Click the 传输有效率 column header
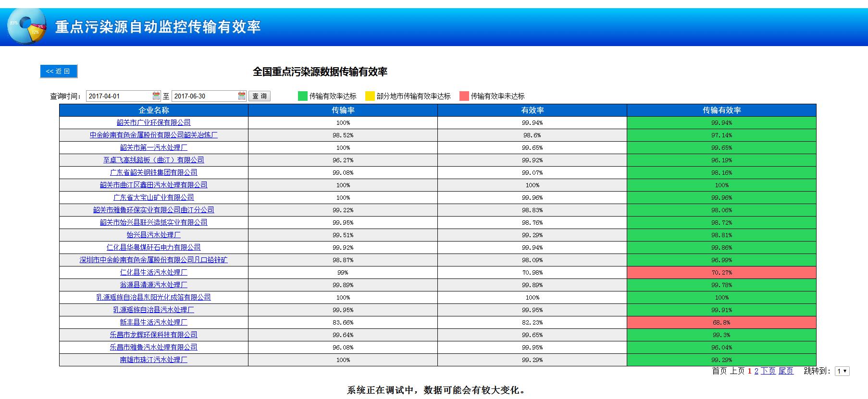This screenshot has height=399, width=868. click(722, 110)
